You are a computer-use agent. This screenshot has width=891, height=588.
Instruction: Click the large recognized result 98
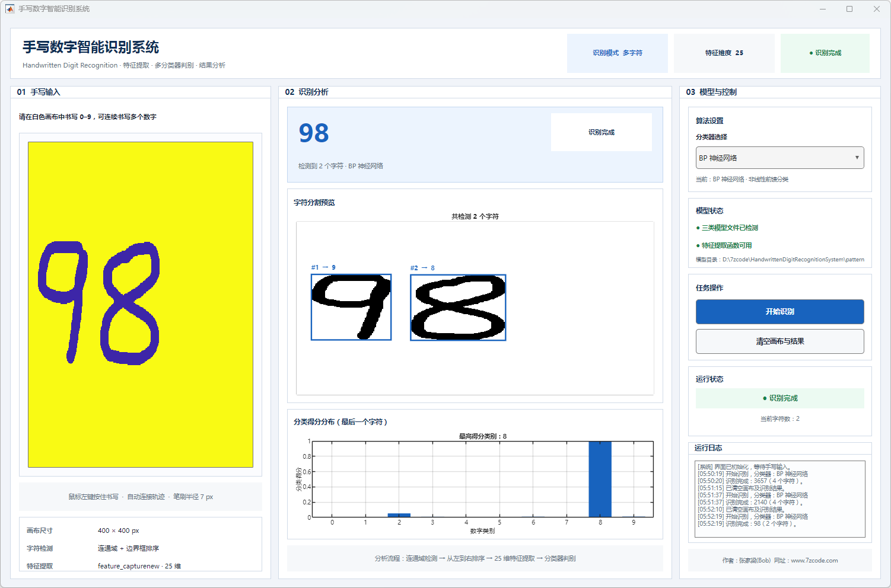click(314, 133)
